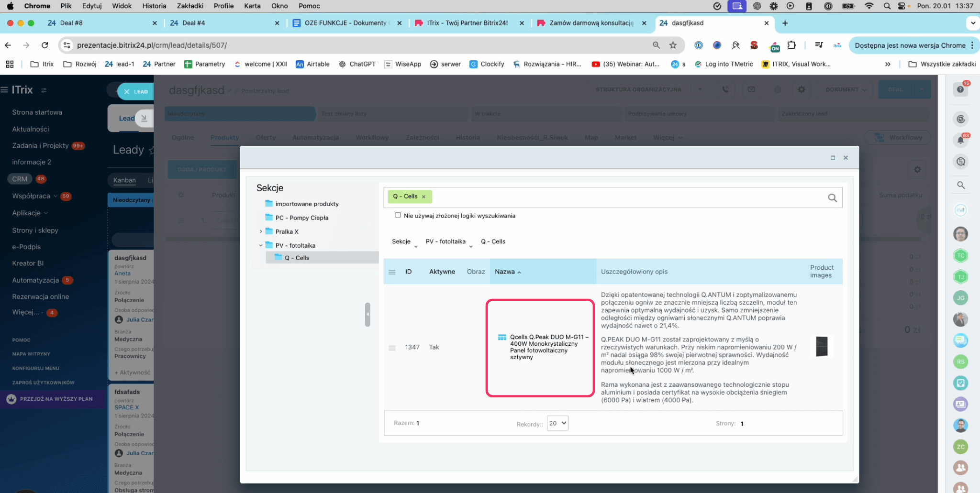Switch to Deal #8 browser tab

click(x=102, y=23)
